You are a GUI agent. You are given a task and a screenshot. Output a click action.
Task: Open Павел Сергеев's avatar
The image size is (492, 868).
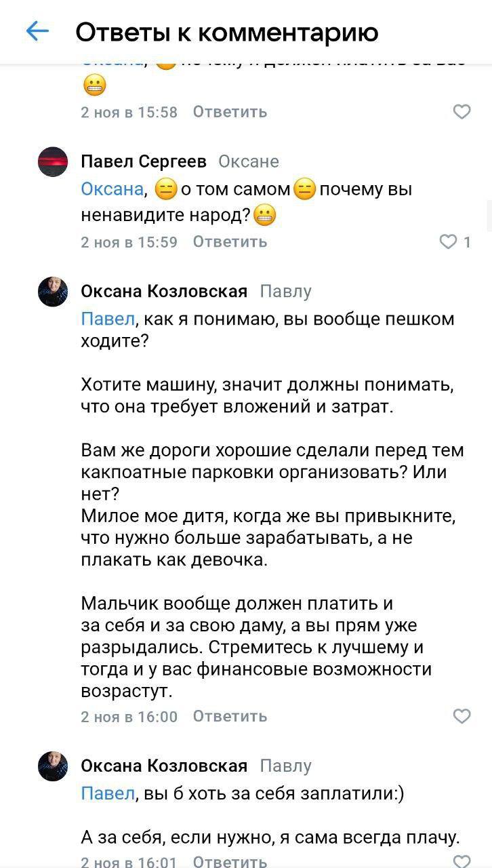pos(53,161)
